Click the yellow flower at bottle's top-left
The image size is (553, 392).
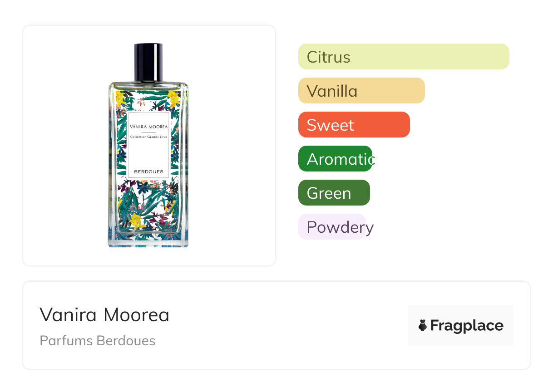tap(120, 97)
